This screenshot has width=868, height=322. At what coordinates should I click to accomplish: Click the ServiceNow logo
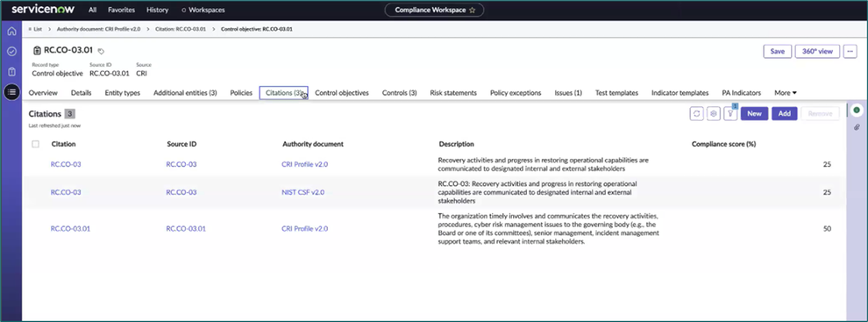tap(43, 10)
